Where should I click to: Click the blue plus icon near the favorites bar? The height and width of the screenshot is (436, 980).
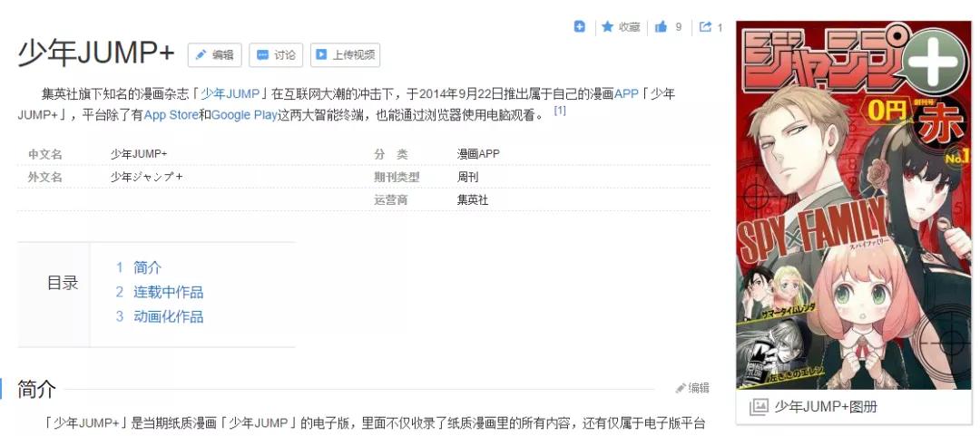point(579,27)
